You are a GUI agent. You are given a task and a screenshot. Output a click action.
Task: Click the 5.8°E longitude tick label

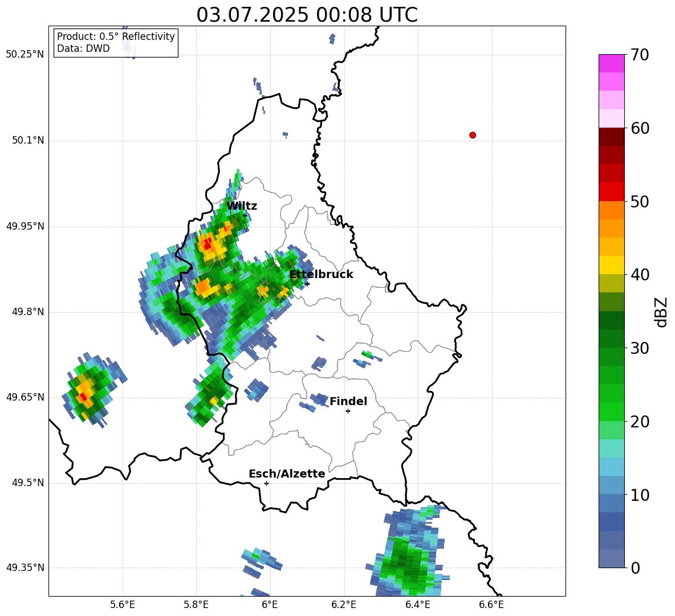[x=196, y=605]
